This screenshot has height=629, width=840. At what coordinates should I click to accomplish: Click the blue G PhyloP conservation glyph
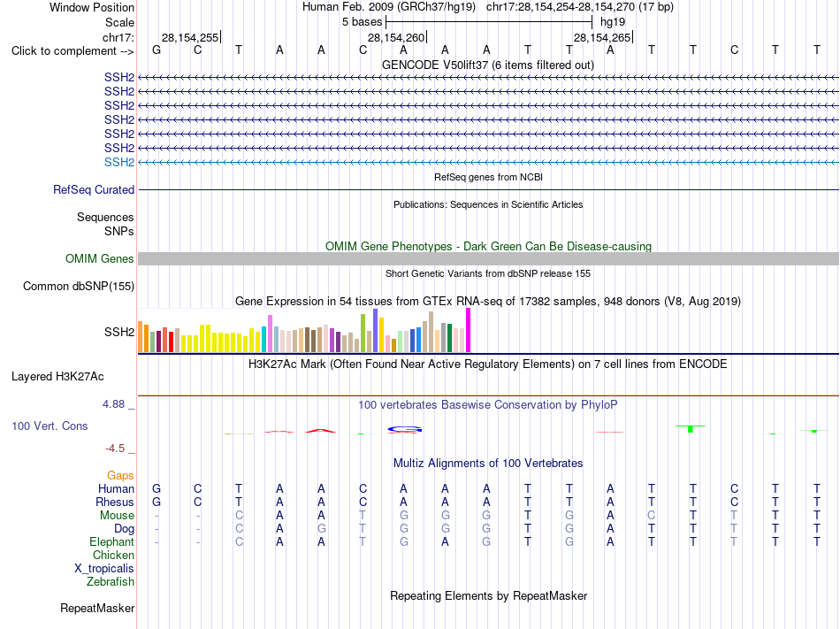pyautogui.click(x=404, y=429)
